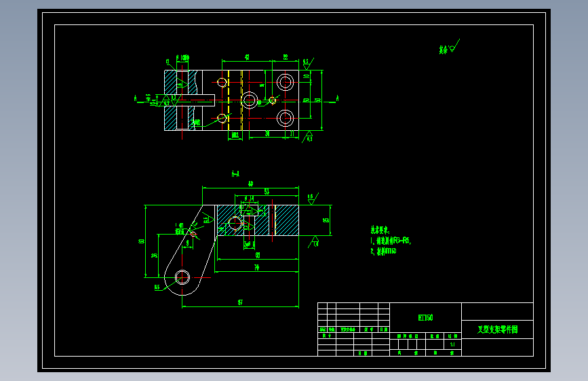Select the dimension 22 above top view
The width and height of the screenshot is (588, 381).
click(x=286, y=57)
